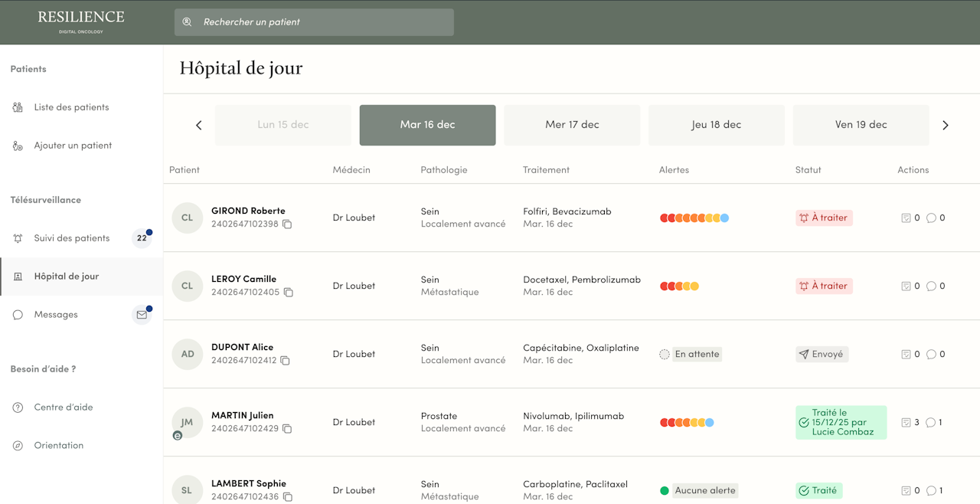Copy LAMBERT Sophie's ID number
Viewport: 980px width, 504px height.
288,497
